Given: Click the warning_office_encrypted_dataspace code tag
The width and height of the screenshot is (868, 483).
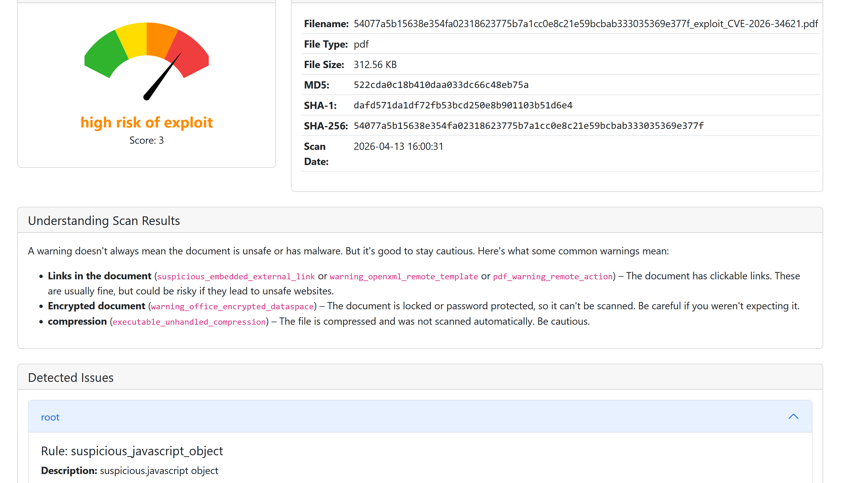Looking at the screenshot, I should (x=233, y=306).
